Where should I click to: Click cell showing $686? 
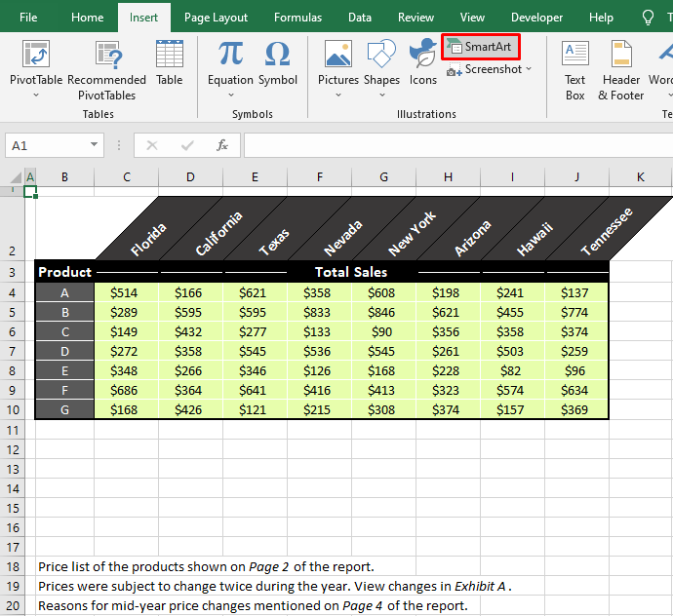pos(127,391)
